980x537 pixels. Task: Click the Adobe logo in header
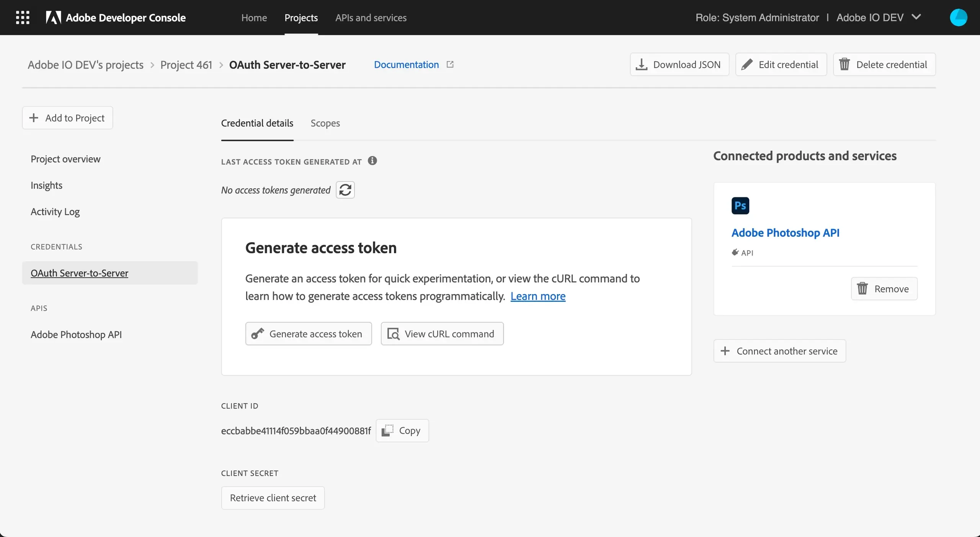pos(53,18)
